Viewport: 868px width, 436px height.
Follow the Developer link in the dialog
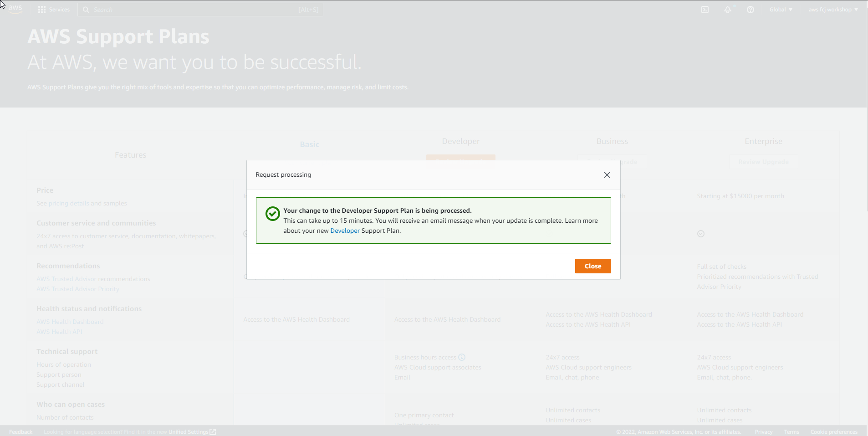click(x=345, y=231)
